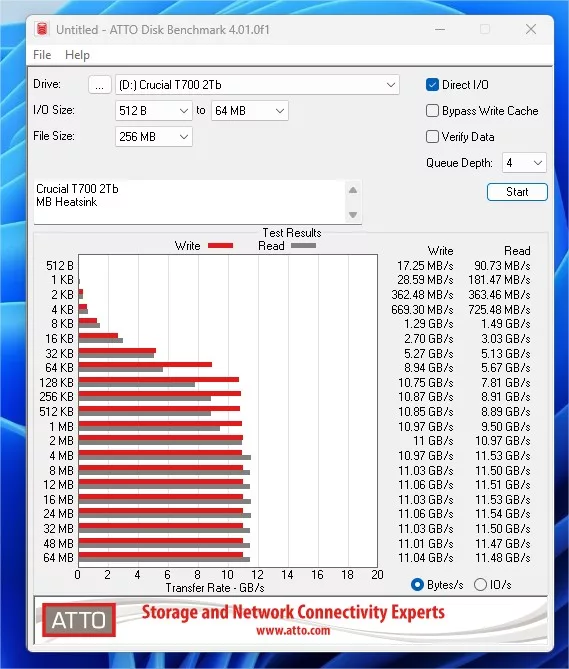
Task: Click the 32 KB write value 5.27 GB/s
Action: tap(429, 354)
